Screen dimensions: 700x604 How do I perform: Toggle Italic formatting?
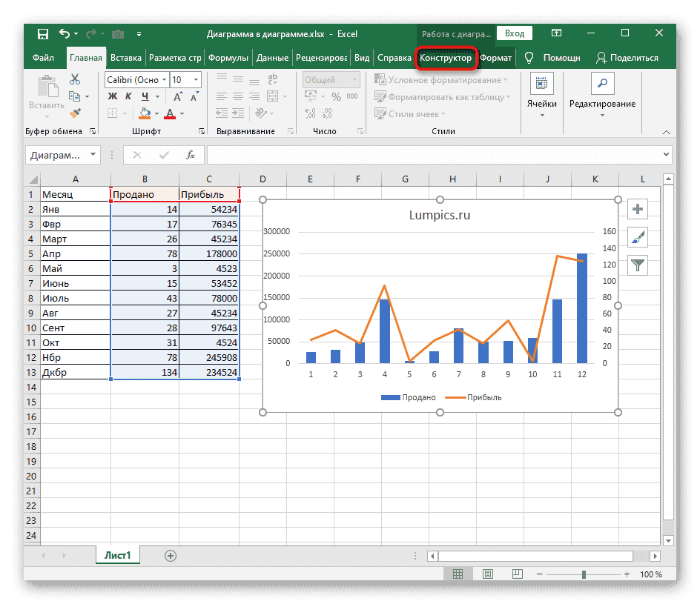[x=129, y=96]
